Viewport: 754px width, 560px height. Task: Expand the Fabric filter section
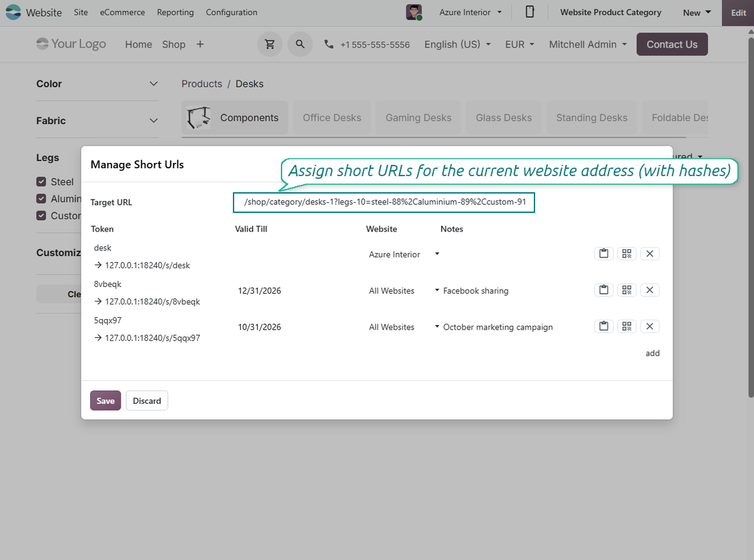click(x=97, y=121)
